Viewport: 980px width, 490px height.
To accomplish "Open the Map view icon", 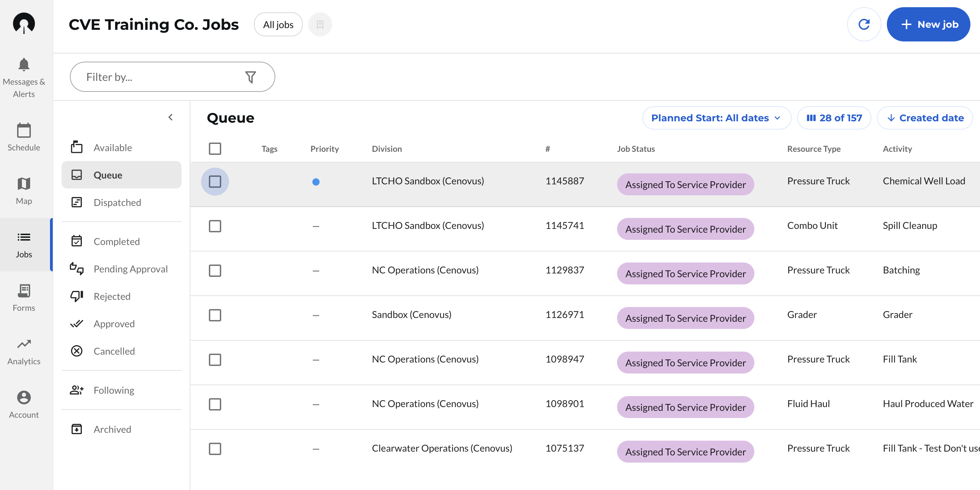I will coord(24,184).
